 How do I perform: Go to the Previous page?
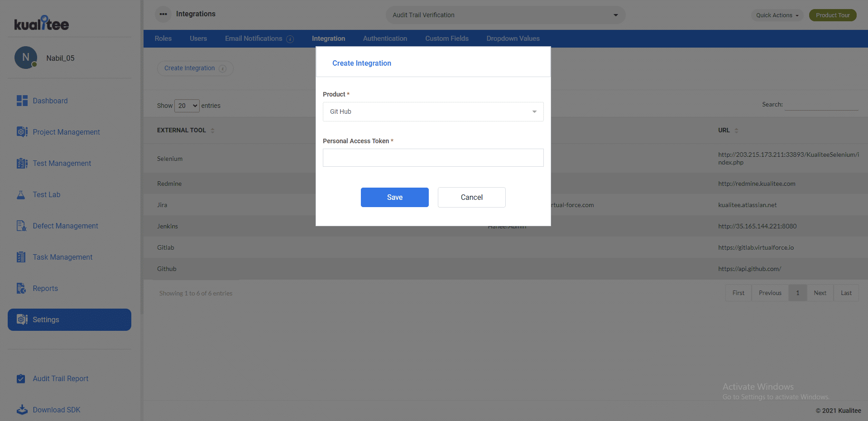coord(770,293)
